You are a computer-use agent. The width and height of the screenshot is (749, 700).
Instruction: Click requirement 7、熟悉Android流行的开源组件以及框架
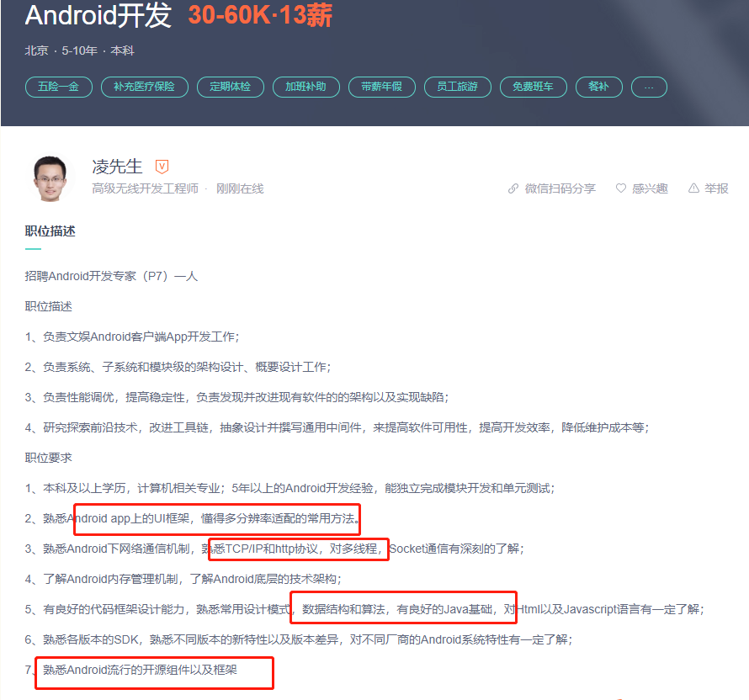coord(131,670)
